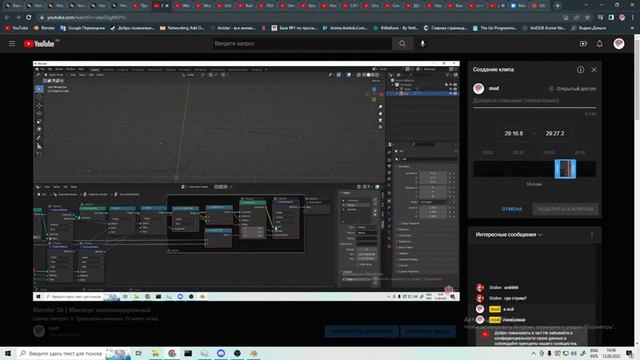Expand the system tray hidden icons chevron
The width and height of the screenshot is (640, 360).
point(533,353)
